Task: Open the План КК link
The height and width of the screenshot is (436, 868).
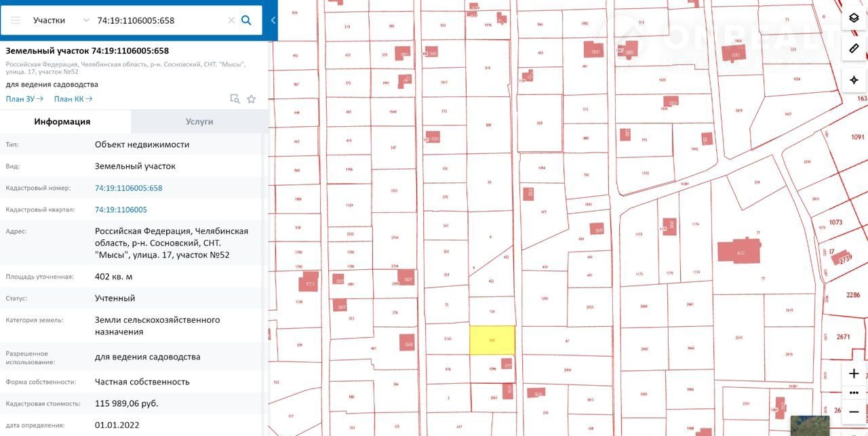Action: coord(73,99)
